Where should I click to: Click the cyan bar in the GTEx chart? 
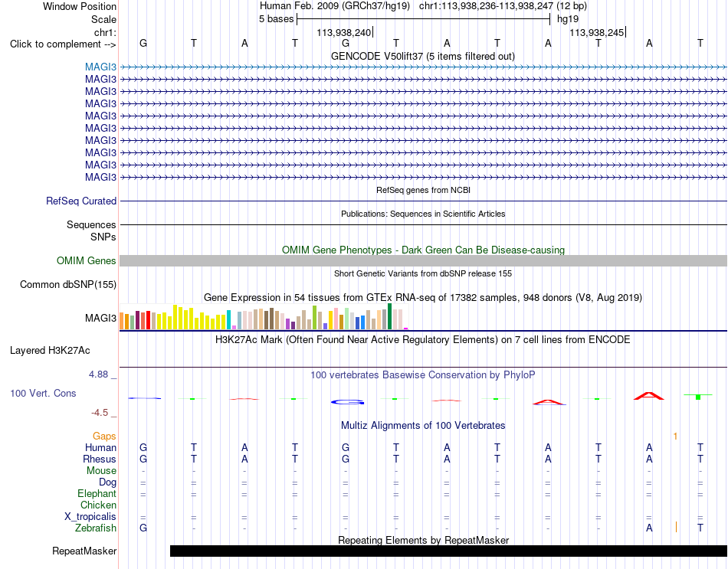click(228, 320)
